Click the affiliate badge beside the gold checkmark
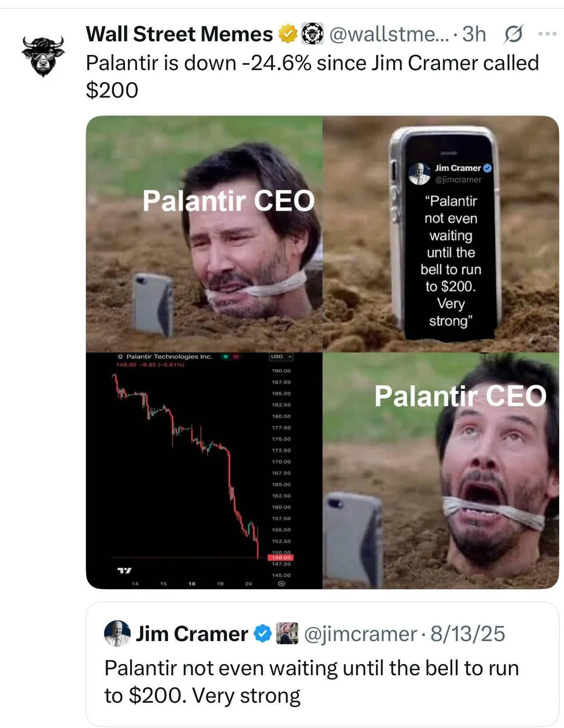This screenshot has height=728, width=564. click(x=312, y=34)
